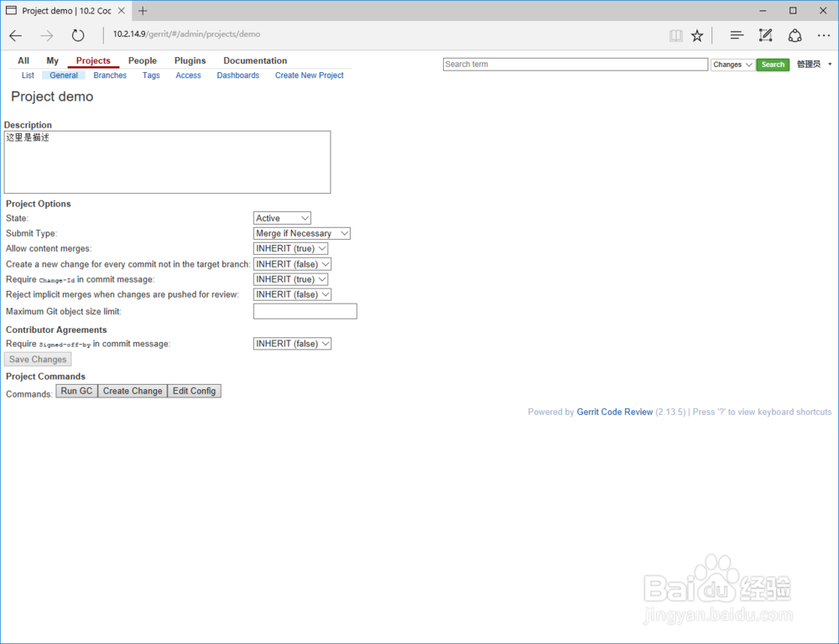Maximize the browser window

(x=793, y=11)
